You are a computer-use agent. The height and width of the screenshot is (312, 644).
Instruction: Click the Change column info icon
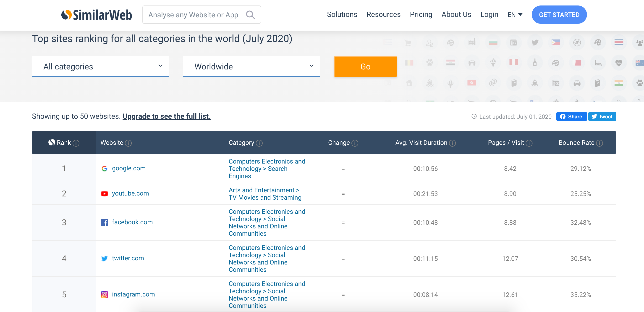pyautogui.click(x=355, y=143)
